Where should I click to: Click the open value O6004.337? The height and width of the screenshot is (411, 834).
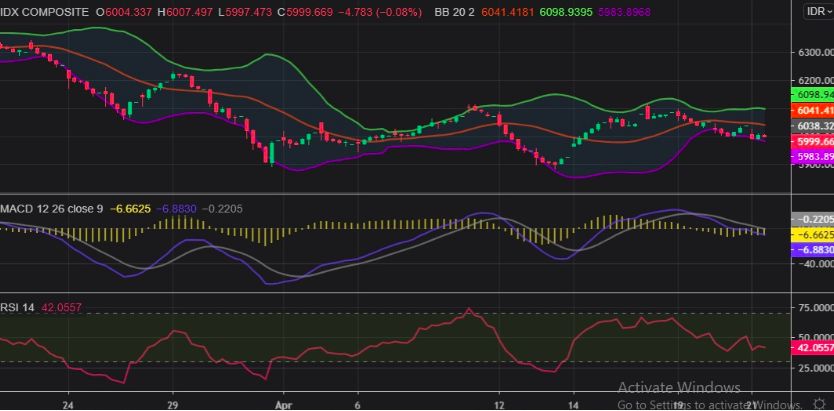point(124,12)
